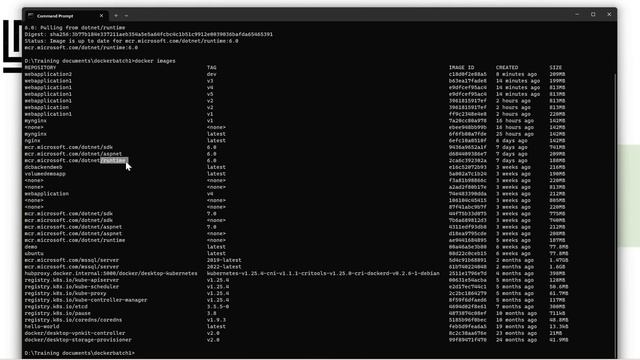Click 'registry.k8s.io/pause' repository

pyautogui.click(x=58, y=313)
